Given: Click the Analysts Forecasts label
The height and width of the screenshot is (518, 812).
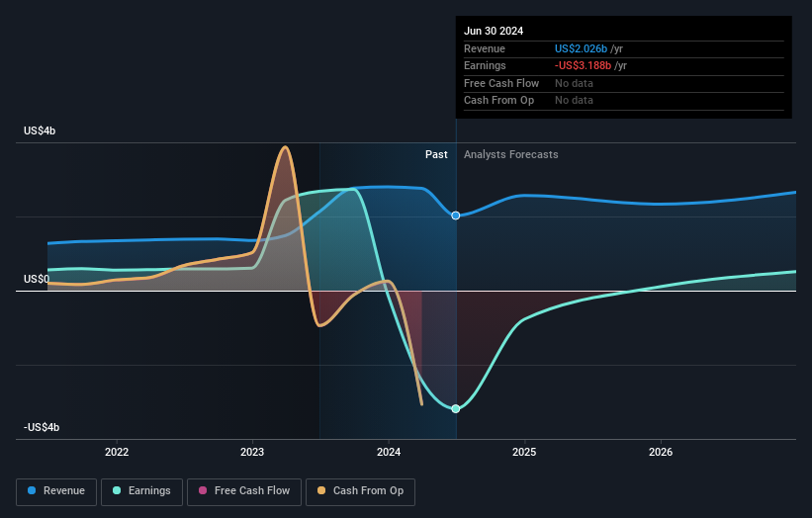Looking at the screenshot, I should tap(511, 155).
